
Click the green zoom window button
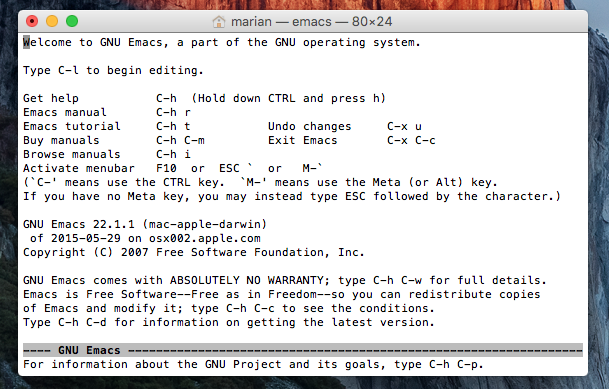click(72, 21)
